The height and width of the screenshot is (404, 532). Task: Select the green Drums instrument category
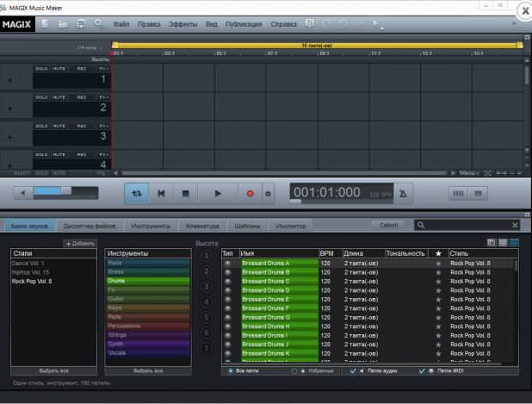148,281
